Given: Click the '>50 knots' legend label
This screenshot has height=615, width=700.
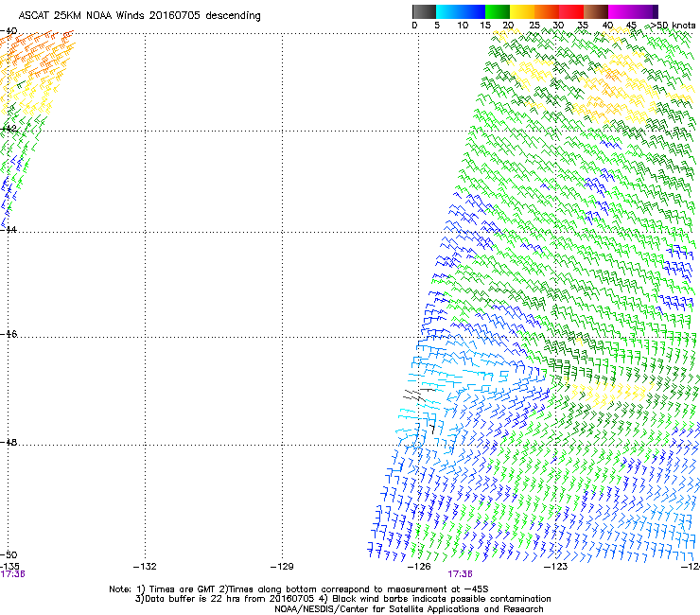Looking at the screenshot, I should click(x=673, y=26).
